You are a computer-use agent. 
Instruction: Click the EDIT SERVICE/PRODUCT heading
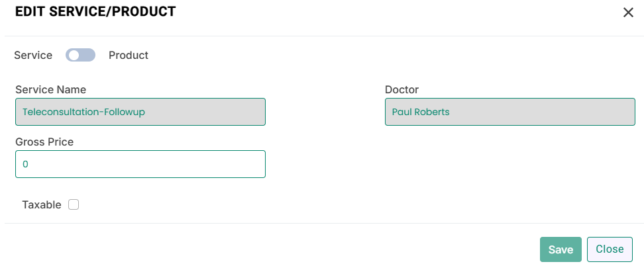pos(95,11)
